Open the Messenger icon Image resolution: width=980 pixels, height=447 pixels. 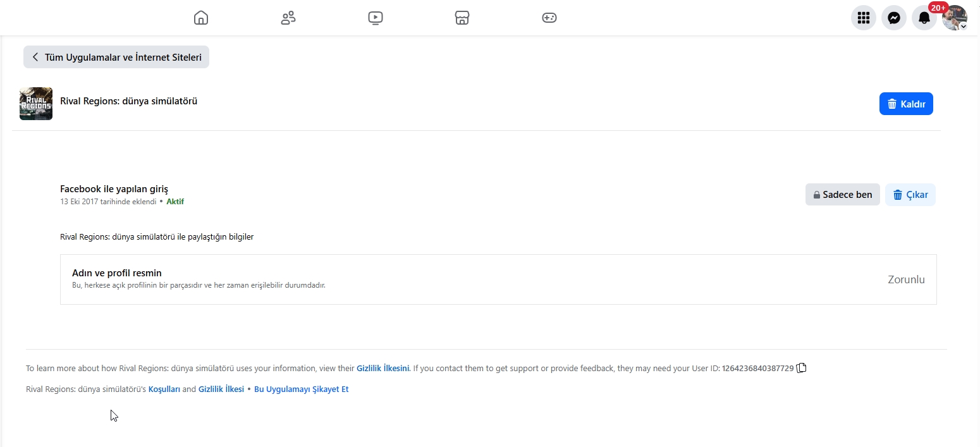(x=894, y=18)
